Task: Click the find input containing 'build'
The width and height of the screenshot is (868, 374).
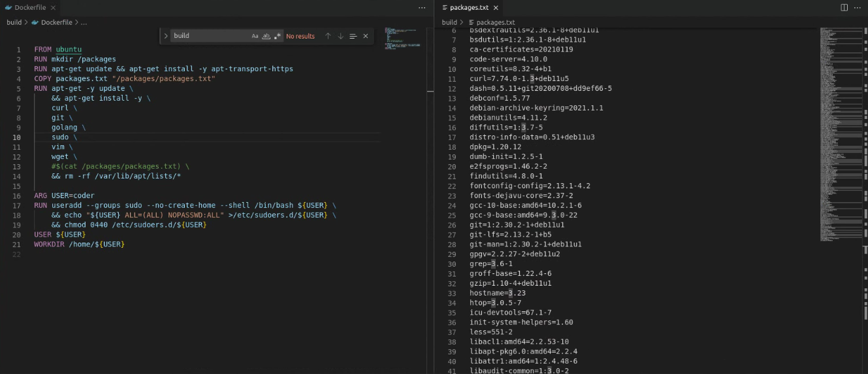Action: pyautogui.click(x=210, y=36)
